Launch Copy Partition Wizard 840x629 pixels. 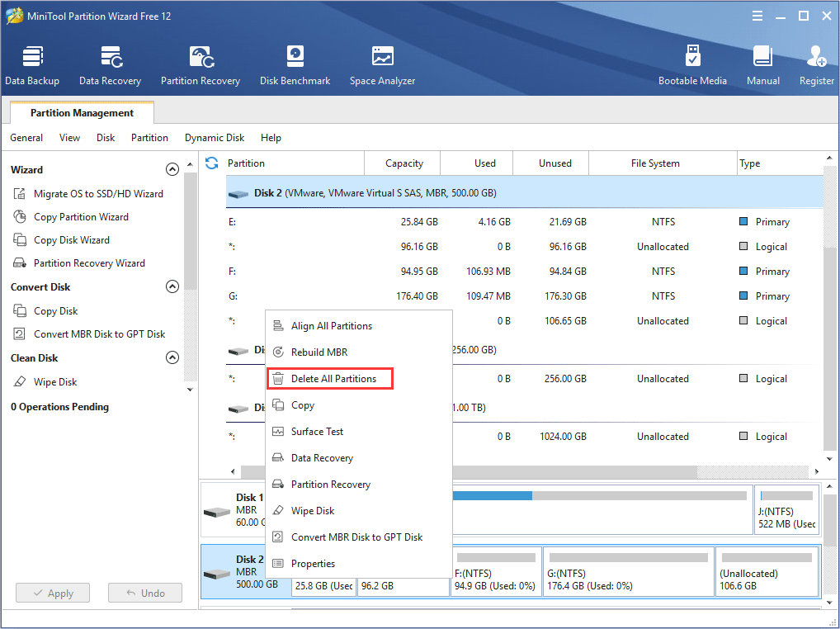pyautogui.click(x=81, y=217)
